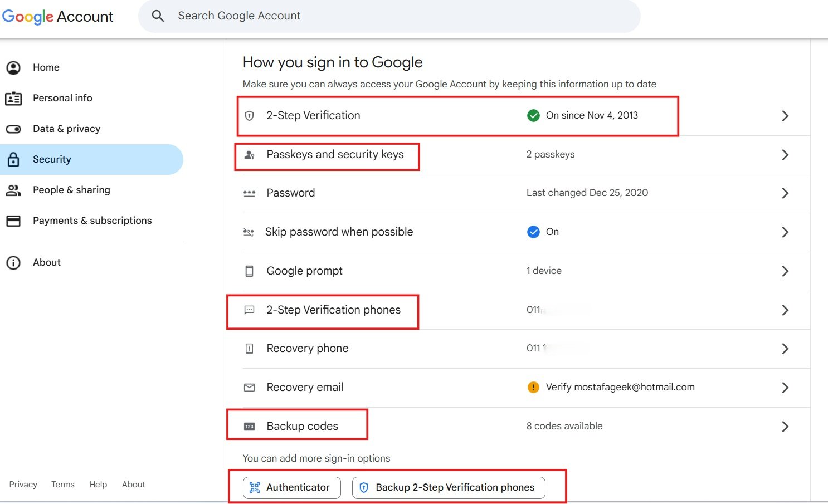Image resolution: width=828 pixels, height=504 pixels.
Task: Open the Skip password when possible chevron
Action: (785, 232)
